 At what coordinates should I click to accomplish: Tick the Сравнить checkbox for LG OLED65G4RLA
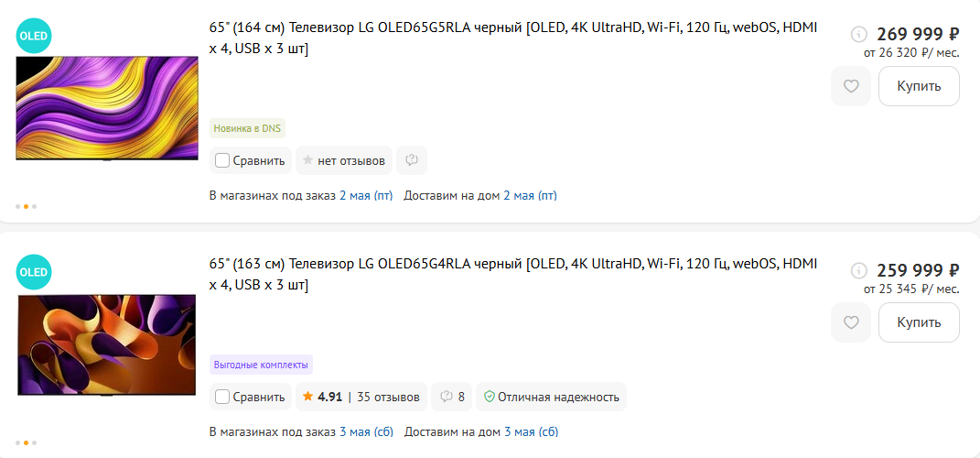pos(222,397)
